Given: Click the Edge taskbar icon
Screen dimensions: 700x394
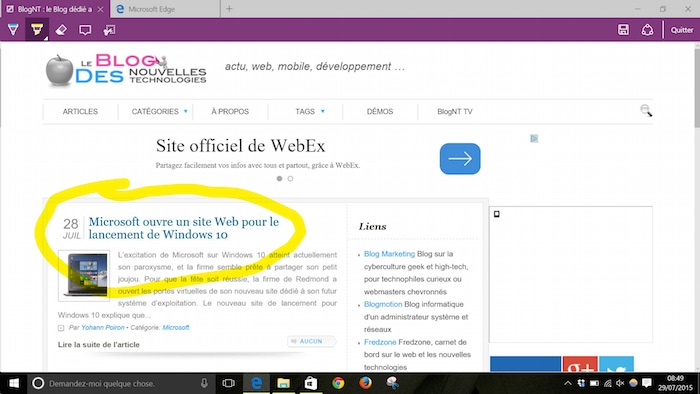Looking at the screenshot, I should (256, 383).
